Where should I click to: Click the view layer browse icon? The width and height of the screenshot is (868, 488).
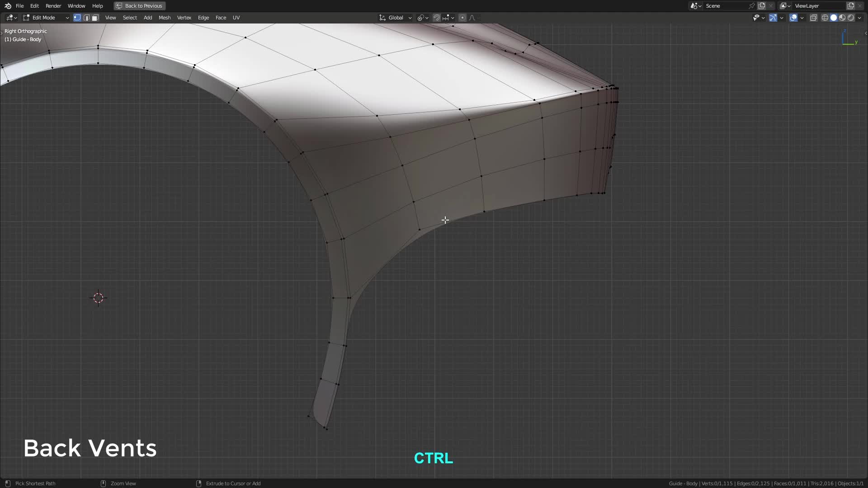tap(785, 6)
